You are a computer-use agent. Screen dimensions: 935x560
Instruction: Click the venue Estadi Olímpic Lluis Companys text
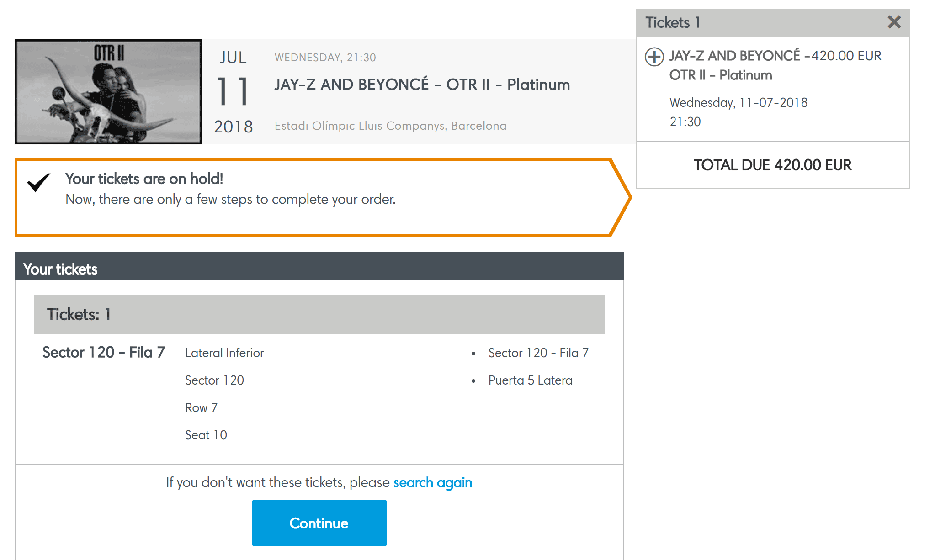390,126
